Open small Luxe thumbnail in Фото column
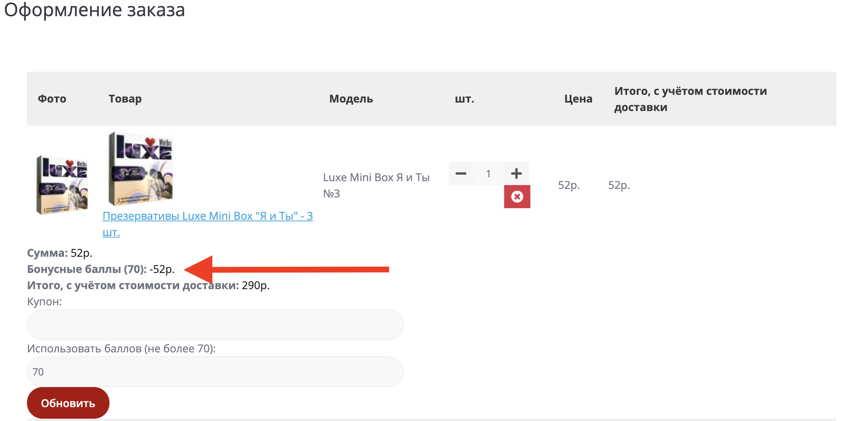Screen dimensions: 868x421 62,185
